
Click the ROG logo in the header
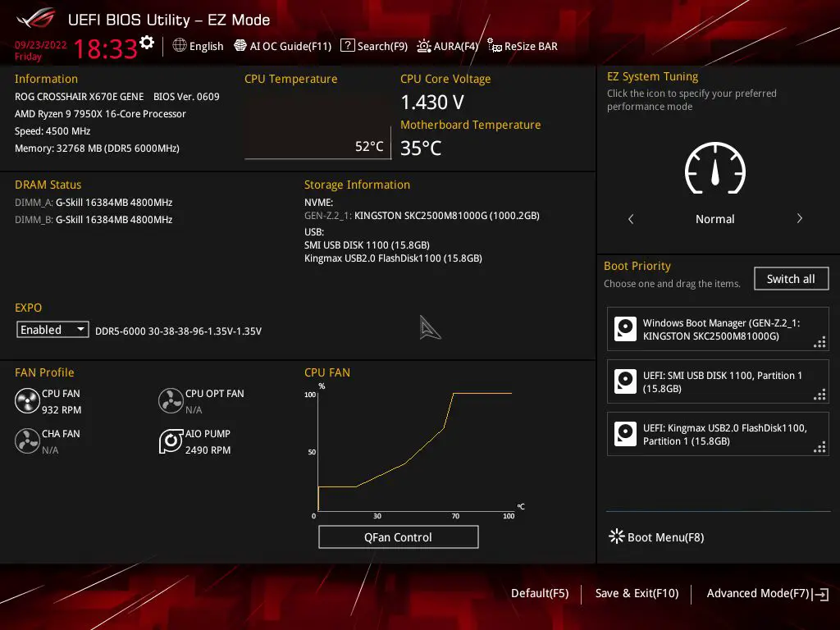pyautogui.click(x=36, y=18)
